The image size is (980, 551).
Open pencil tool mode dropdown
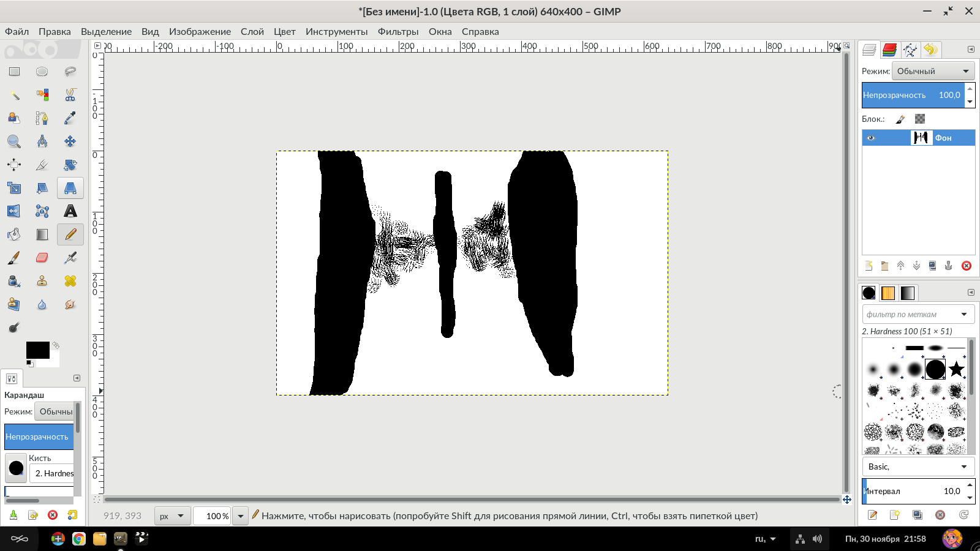54,411
